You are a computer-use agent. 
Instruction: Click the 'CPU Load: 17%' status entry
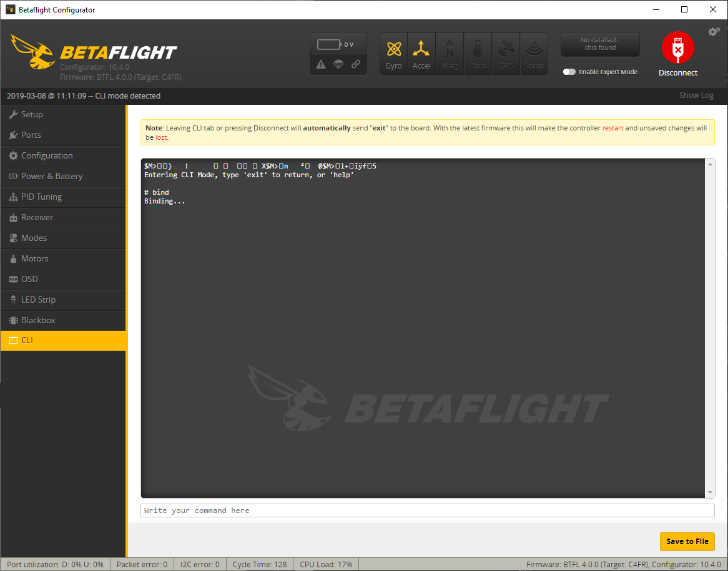tap(326, 565)
